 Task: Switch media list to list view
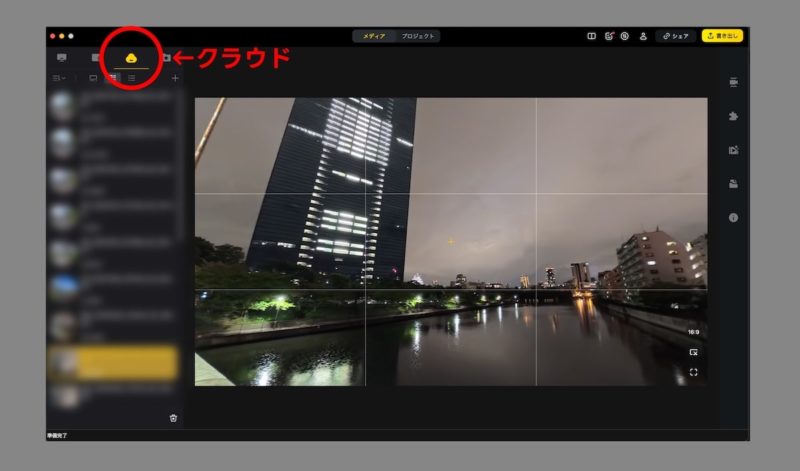pos(132,78)
